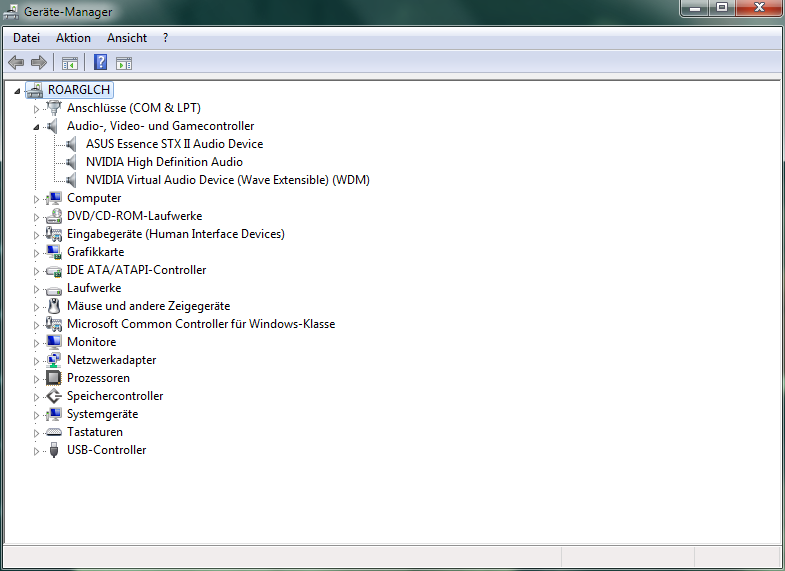The image size is (785, 571).
Task: Expand the DVD/CD-ROM-Laufwerke node
Action: coord(36,217)
